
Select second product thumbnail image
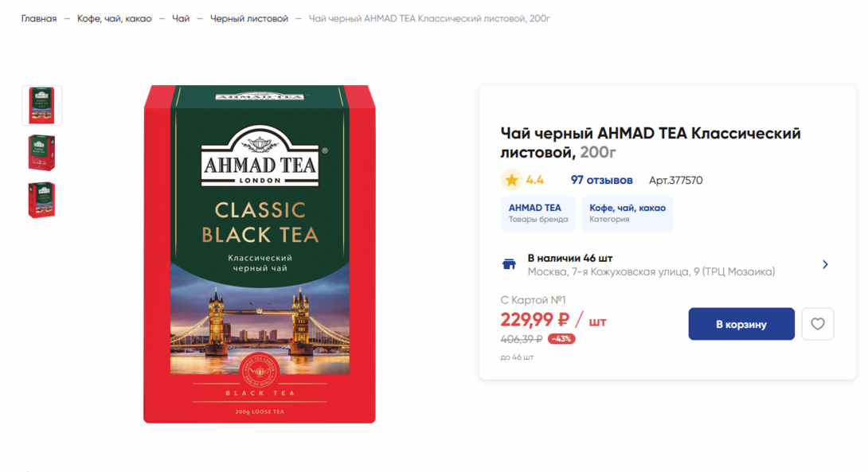point(41,153)
